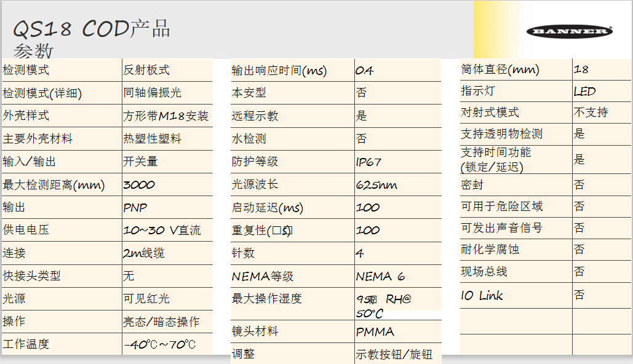Select the 'IO Link' label
Viewport: 633px width, 364px height.
coord(482,295)
